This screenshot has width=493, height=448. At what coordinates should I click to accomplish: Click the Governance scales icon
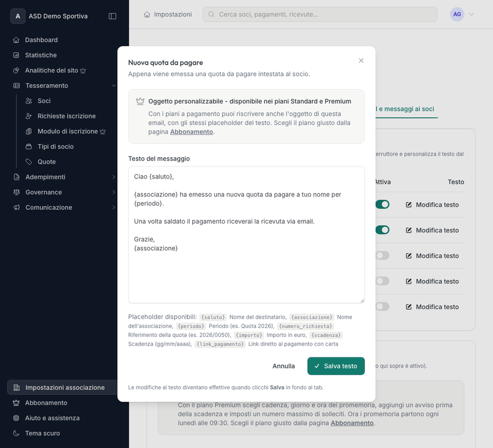click(16, 192)
